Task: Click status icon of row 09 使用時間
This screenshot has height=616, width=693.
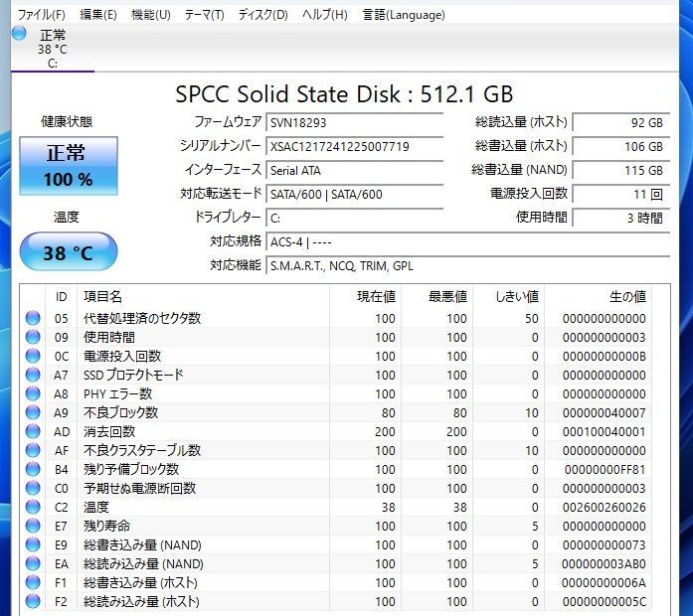Action: [x=33, y=337]
